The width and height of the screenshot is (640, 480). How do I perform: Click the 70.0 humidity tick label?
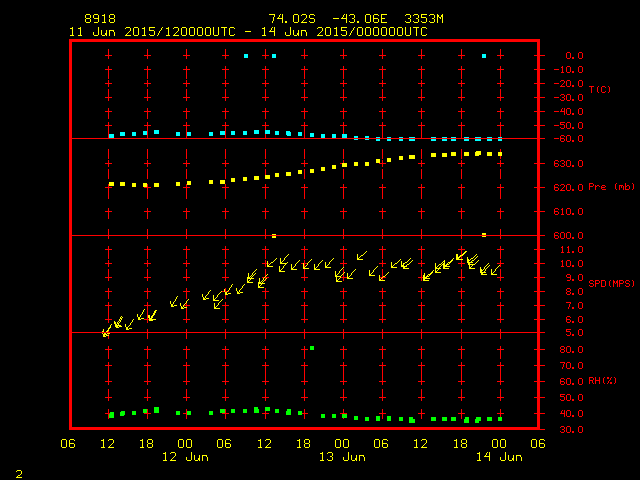tap(571, 366)
